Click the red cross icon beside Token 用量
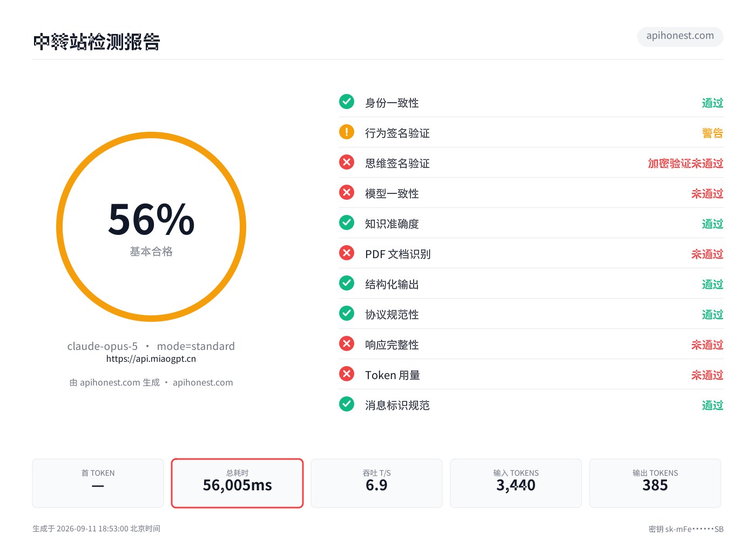The image size is (756, 540). tap(347, 374)
